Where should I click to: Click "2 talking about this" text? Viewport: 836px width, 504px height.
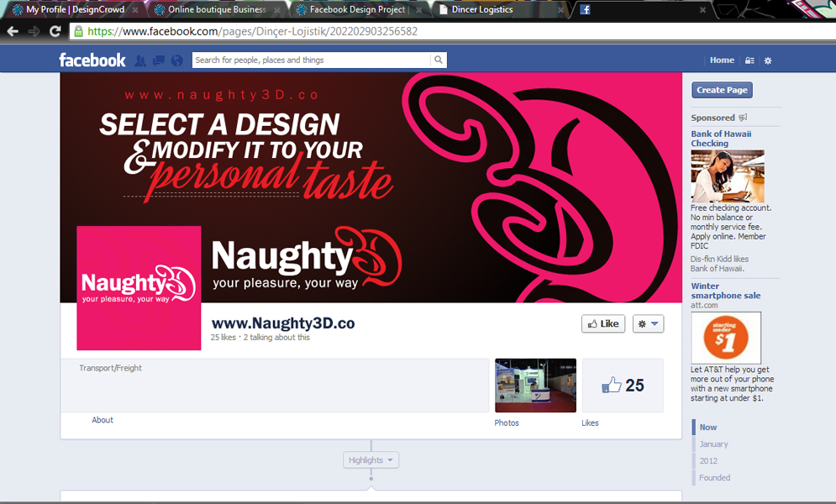[276, 337]
